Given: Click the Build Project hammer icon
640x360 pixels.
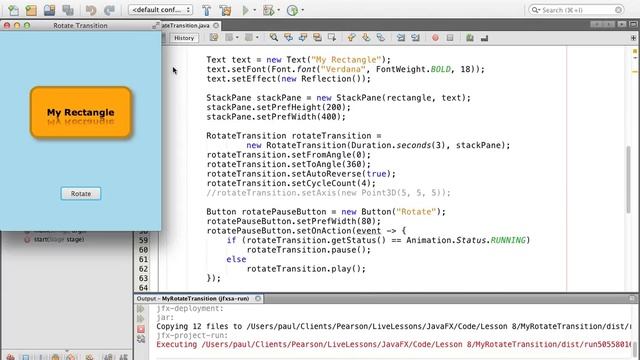Looking at the screenshot, I should point(207,10).
